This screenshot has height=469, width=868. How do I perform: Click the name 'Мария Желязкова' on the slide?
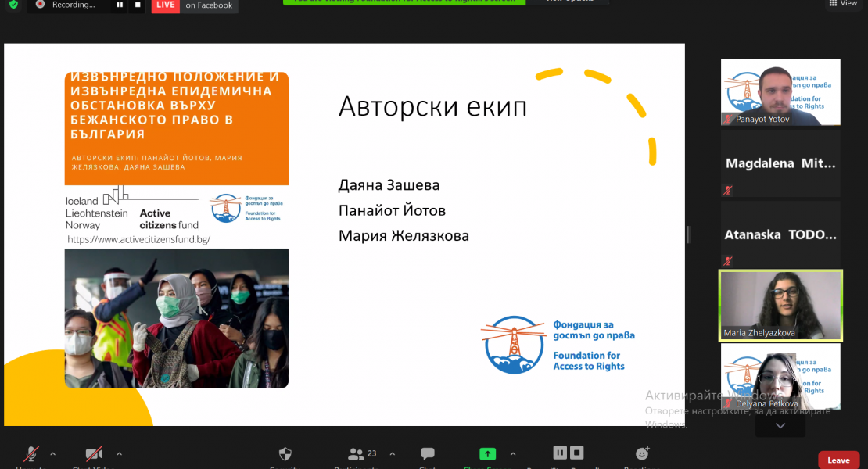click(404, 236)
